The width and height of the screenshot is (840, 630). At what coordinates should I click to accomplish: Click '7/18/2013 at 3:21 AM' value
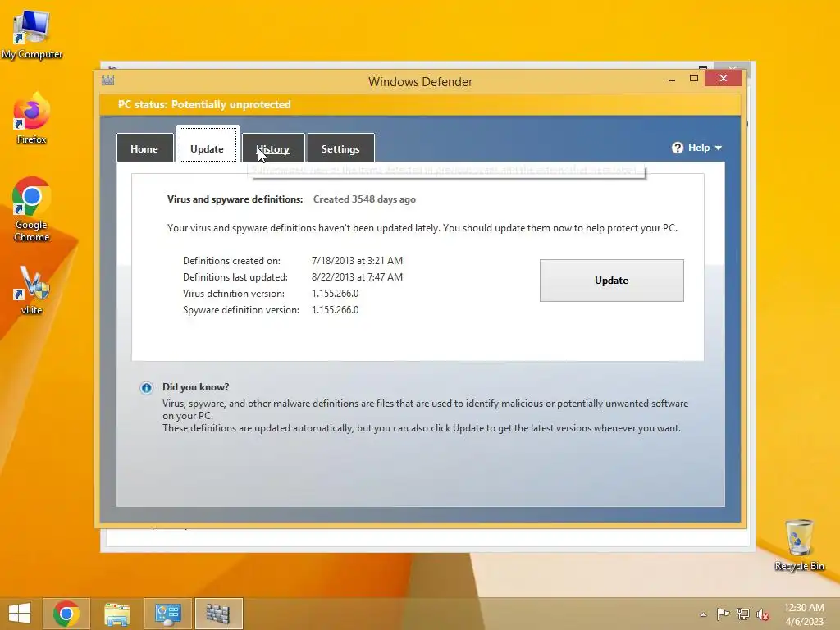click(358, 261)
